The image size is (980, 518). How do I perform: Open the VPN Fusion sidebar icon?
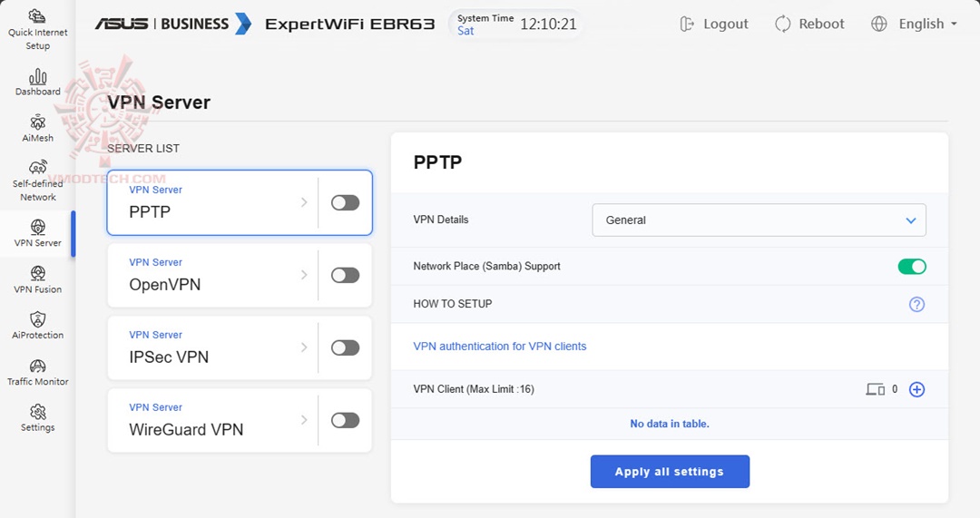pos(37,273)
